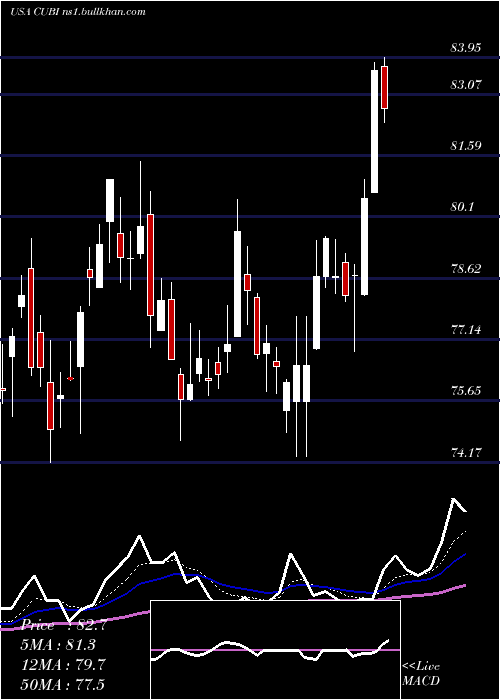
Task: Click the 83.07 price level label
Action: click(x=466, y=84)
